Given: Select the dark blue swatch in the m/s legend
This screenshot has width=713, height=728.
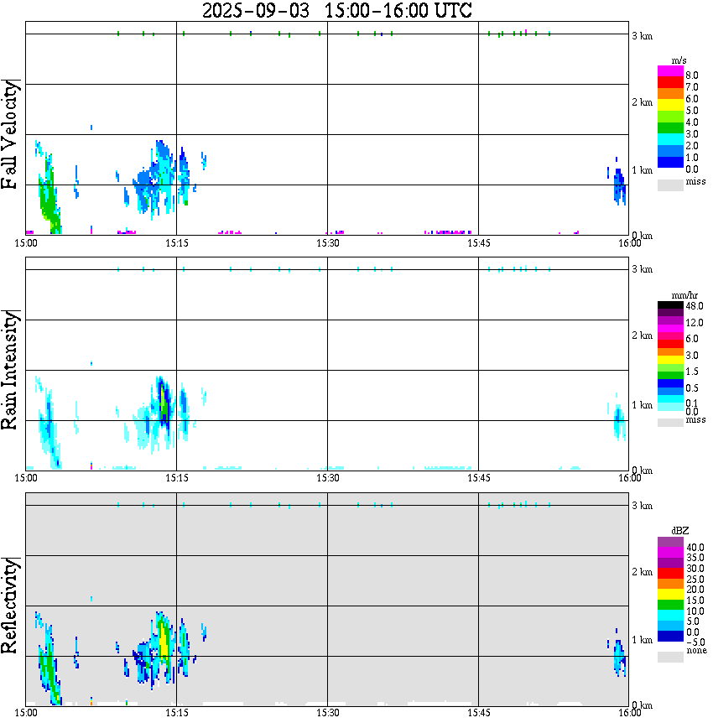Looking at the screenshot, I should click(670, 162).
